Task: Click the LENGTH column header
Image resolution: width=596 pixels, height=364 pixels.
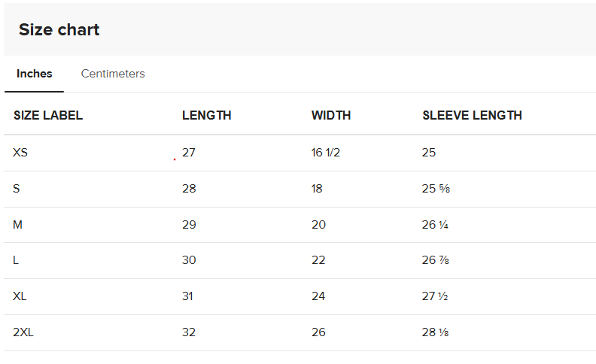Action: [206, 115]
